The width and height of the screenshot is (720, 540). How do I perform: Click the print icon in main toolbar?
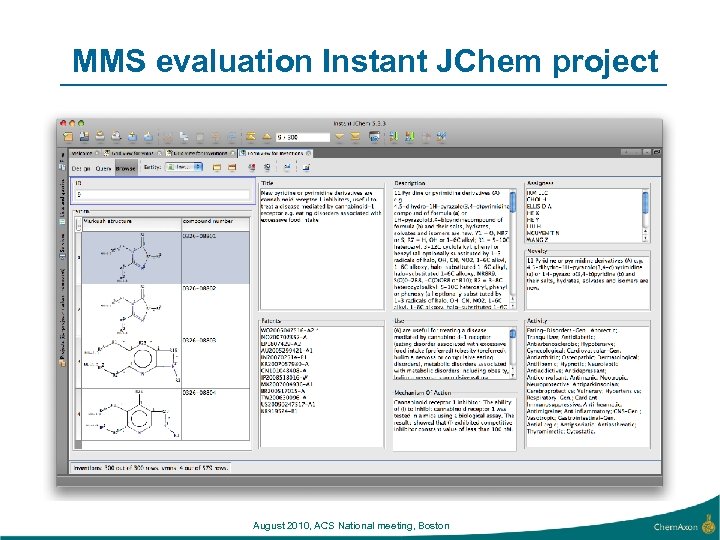(x=100, y=136)
